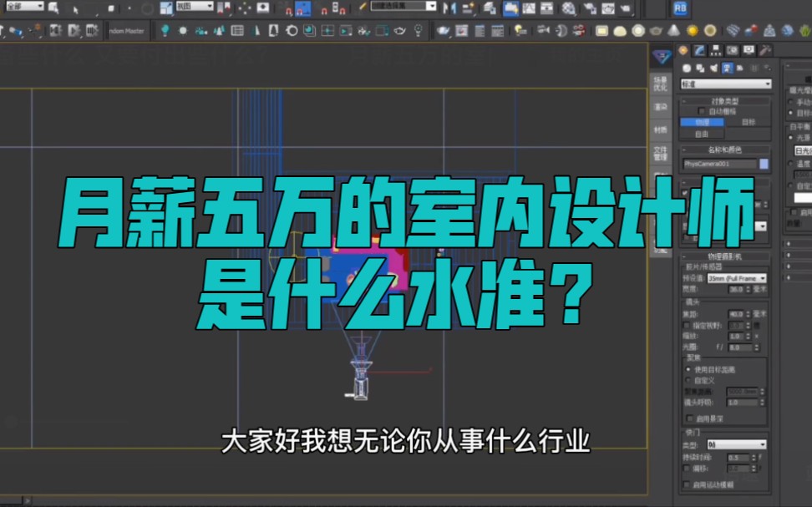The height and width of the screenshot is (507, 812).
Task: Open the shutter 类型 dropdown
Action: pyautogui.click(x=736, y=444)
